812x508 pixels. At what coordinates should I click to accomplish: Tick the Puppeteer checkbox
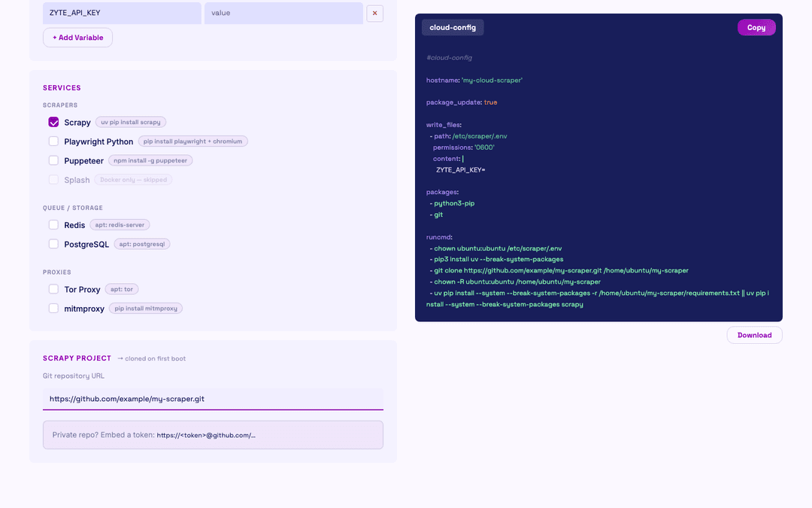coord(53,160)
